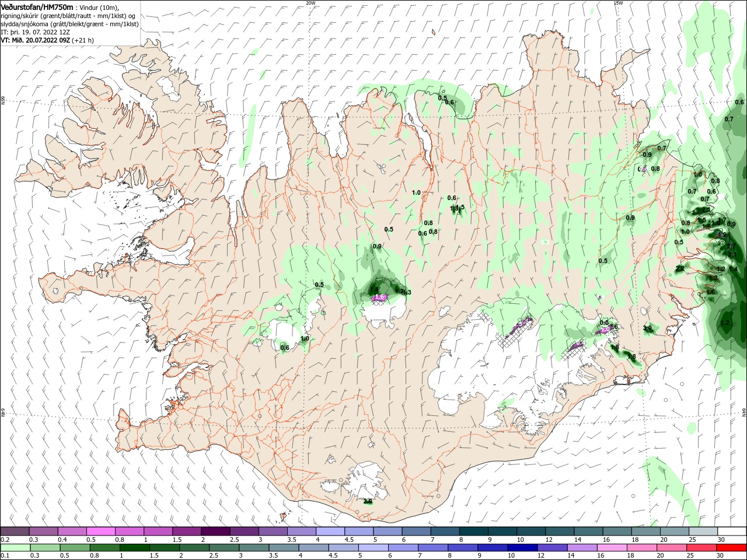The image size is (747, 560).
Task: Click the 2.0 precipitation value near the southern glacier
Action: 368,501
